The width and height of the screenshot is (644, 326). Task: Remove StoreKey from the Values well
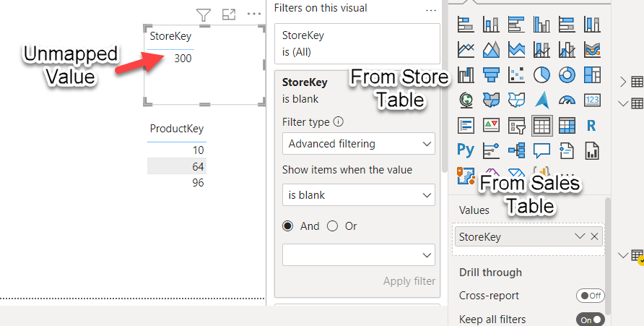click(x=594, y=236)
